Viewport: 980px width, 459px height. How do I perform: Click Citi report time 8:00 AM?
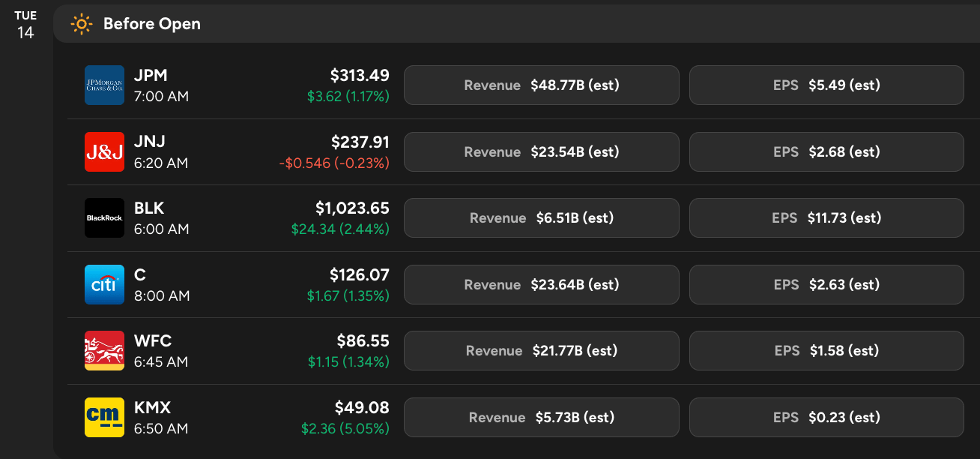click(162, 295)
